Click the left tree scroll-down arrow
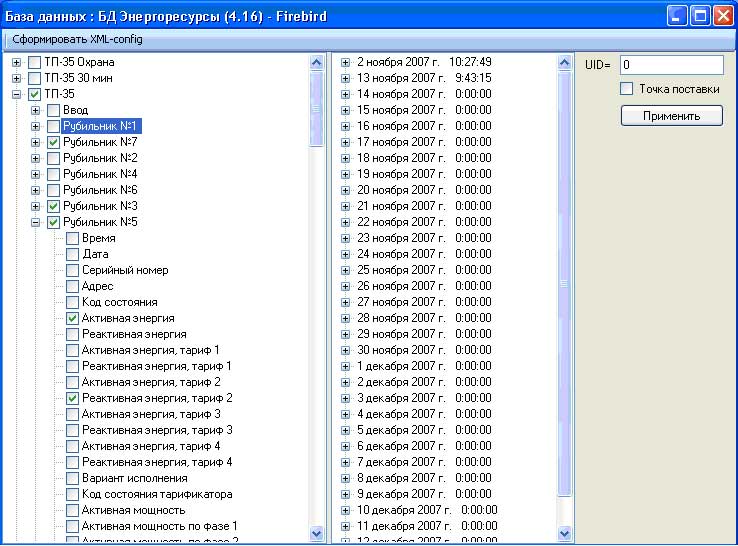Screen dimensions: 738x546 click(317, 533)
